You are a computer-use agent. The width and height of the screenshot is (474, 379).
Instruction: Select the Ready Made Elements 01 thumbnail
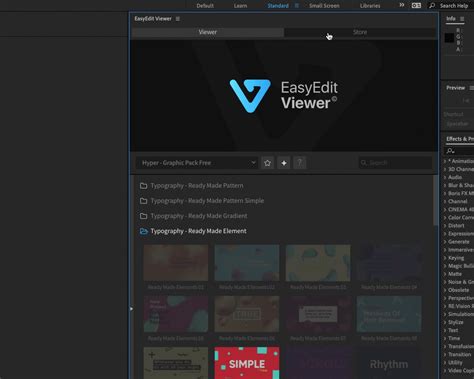coord(176,263)
